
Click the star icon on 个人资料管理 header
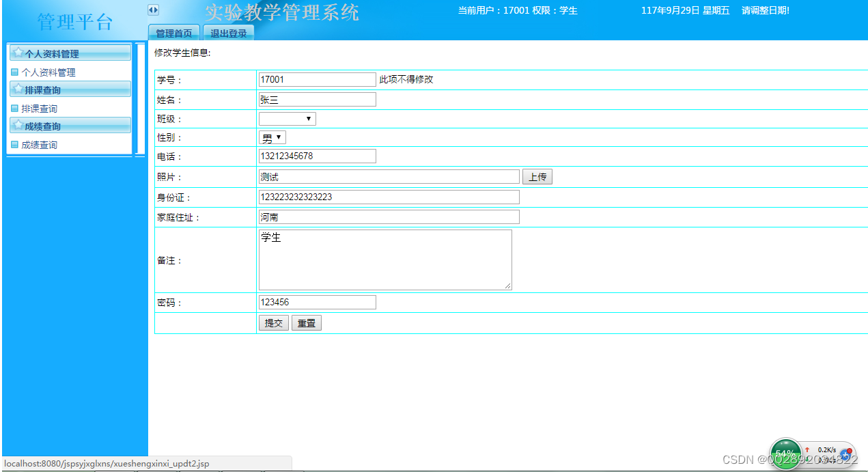18,53
